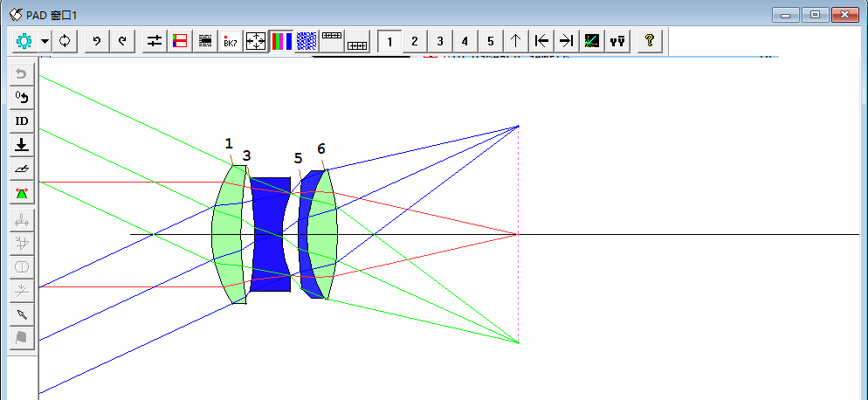Click the text lines listing icon
The width and height of the screenshot is (868, 400).
click(x=205, y=41)
